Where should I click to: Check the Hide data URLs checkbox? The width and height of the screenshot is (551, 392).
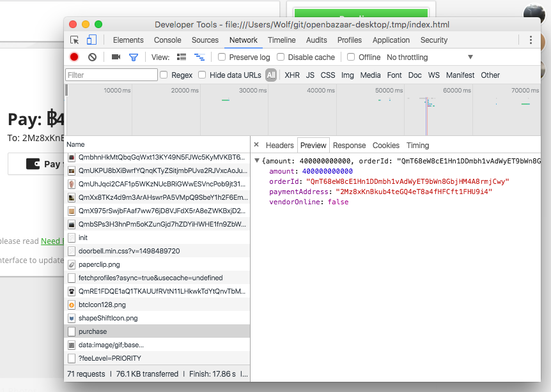pyautogui.click(x=202, y=75)
